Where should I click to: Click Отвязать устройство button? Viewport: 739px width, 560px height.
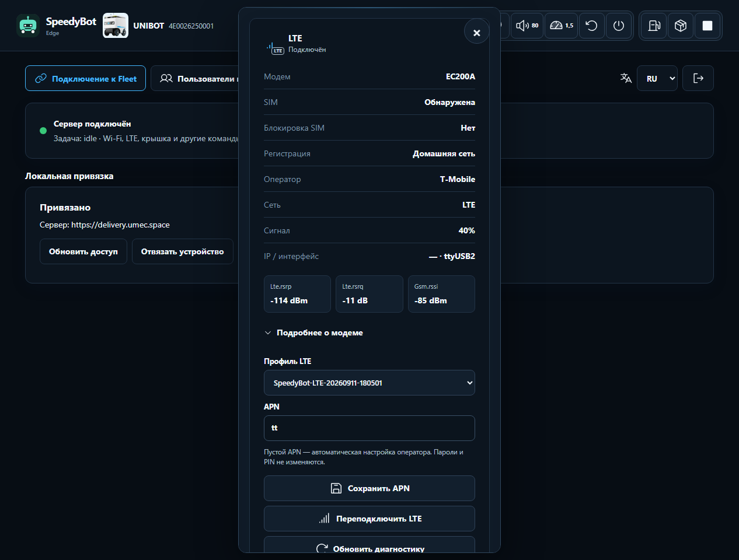click(183, 251)
